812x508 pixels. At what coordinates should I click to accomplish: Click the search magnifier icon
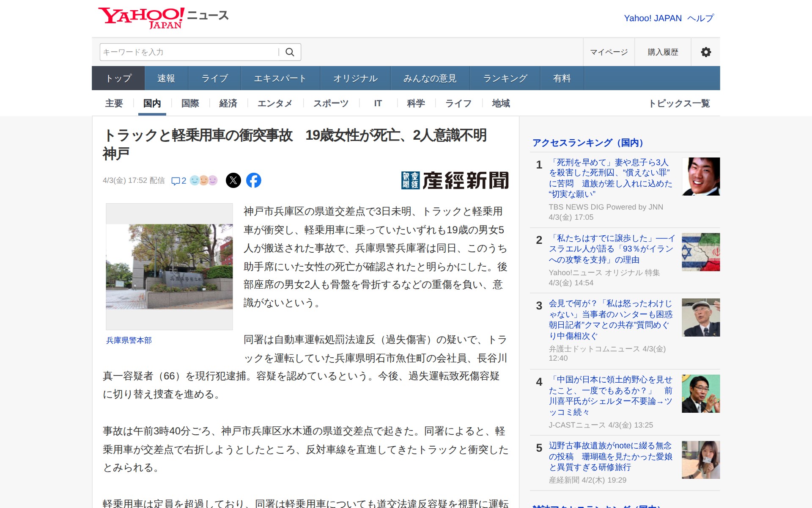290,52
